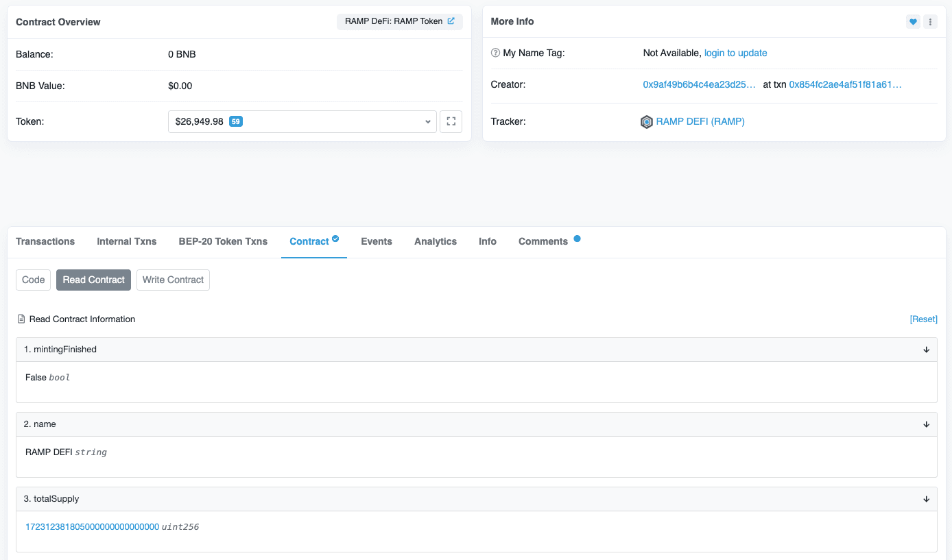Click the My Name Tag help icon
The width and height of the screenshot is (952, 560).
(496, 53)
